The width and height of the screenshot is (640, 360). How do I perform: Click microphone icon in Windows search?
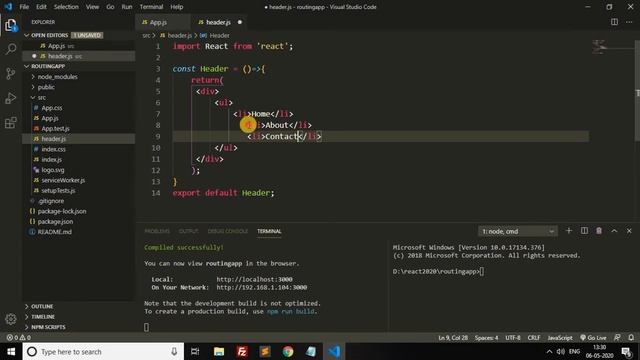(174, 351)
